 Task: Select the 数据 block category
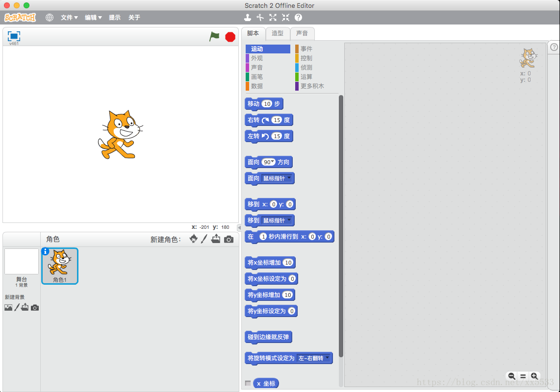click(268, 86)
